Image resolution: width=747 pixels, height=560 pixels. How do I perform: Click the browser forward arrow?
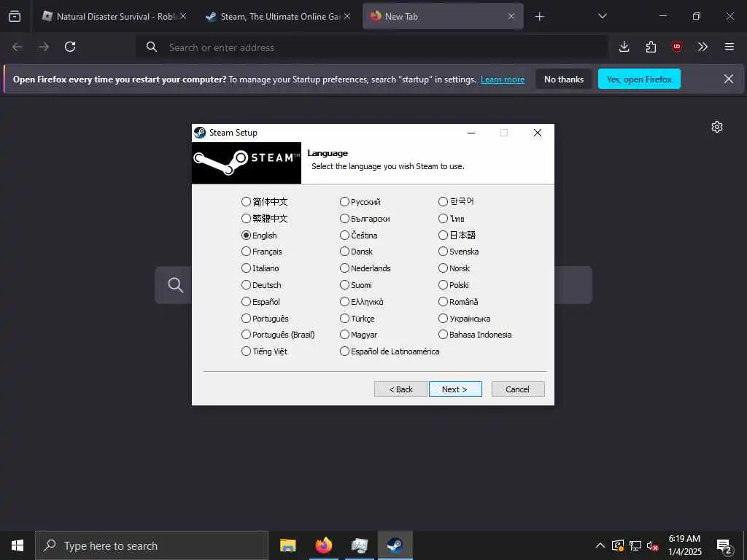point(44,47)
